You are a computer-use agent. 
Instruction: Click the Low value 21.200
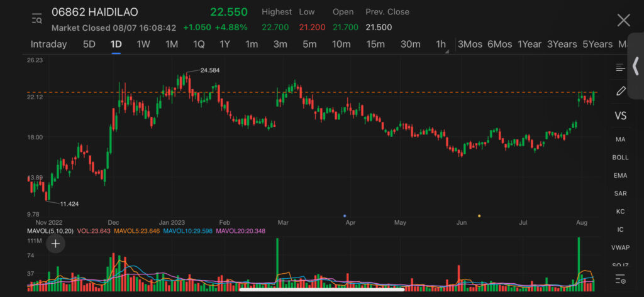coord(312,28)
